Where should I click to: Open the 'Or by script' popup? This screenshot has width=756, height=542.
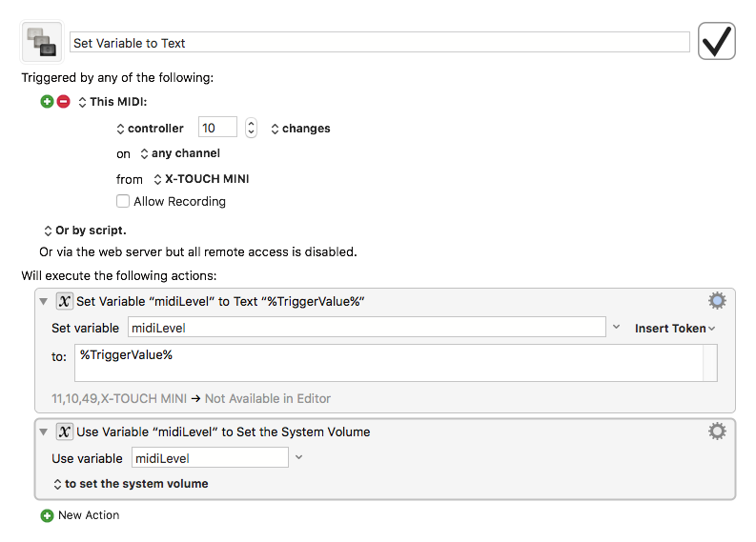tap(85, 231)
